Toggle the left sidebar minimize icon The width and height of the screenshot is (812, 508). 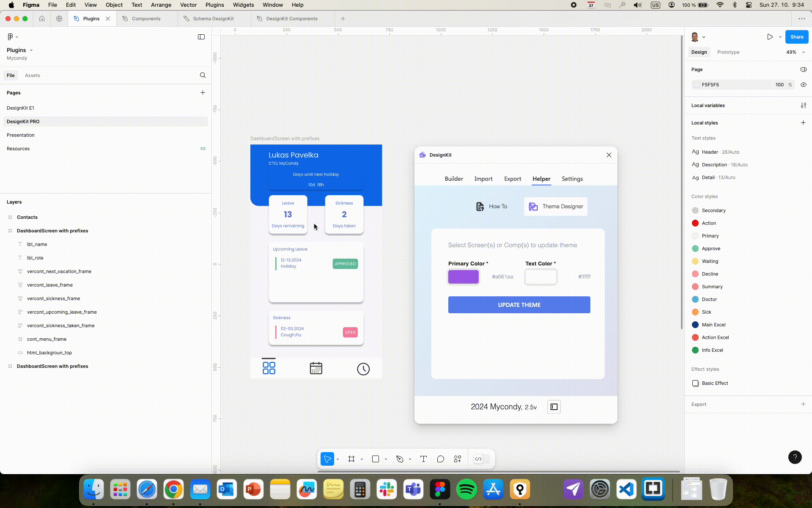pyautogui.click(x=201, y=37)
